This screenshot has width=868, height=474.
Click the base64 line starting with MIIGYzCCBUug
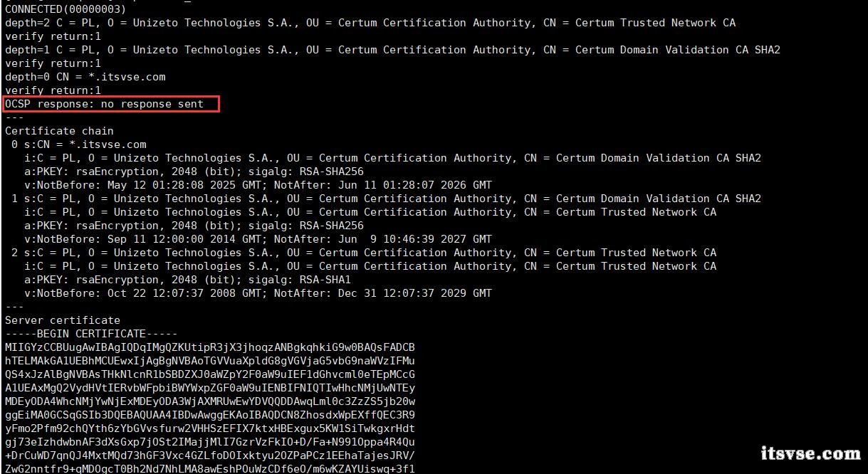point(210,347)
